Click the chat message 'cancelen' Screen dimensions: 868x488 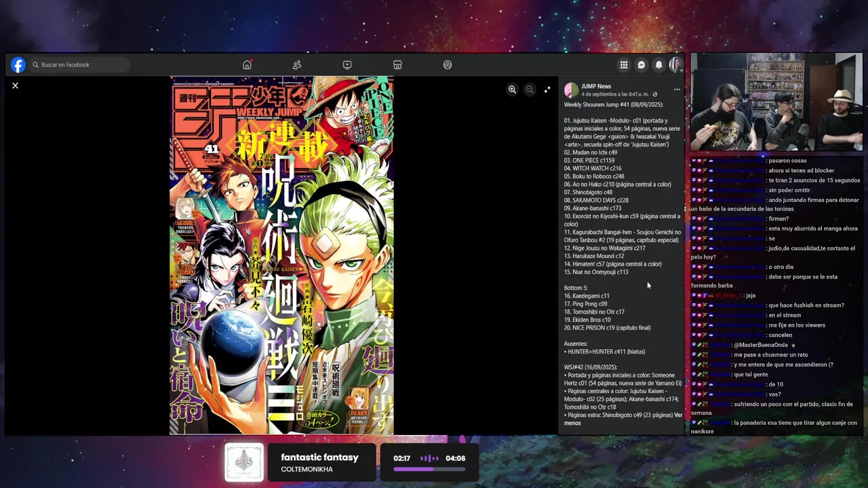781,335
